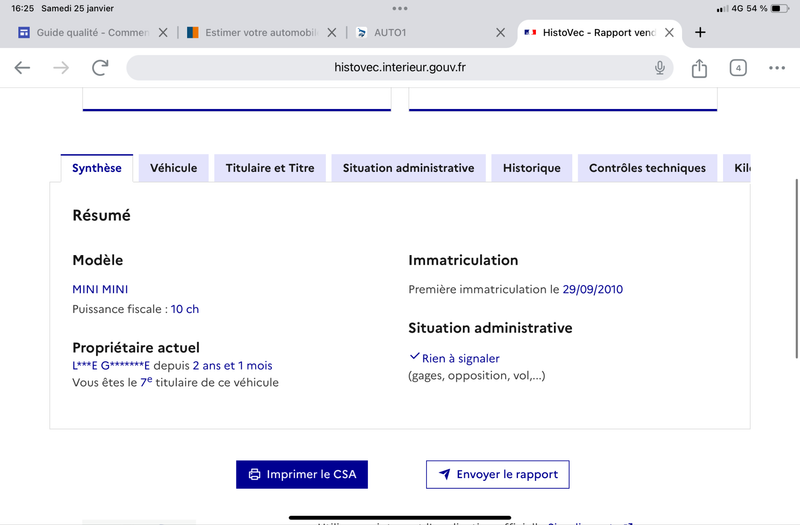Image resolution: width=800 pixels, height=525 pixels.
Task: Click the Résumé heading
Action: 101,215
